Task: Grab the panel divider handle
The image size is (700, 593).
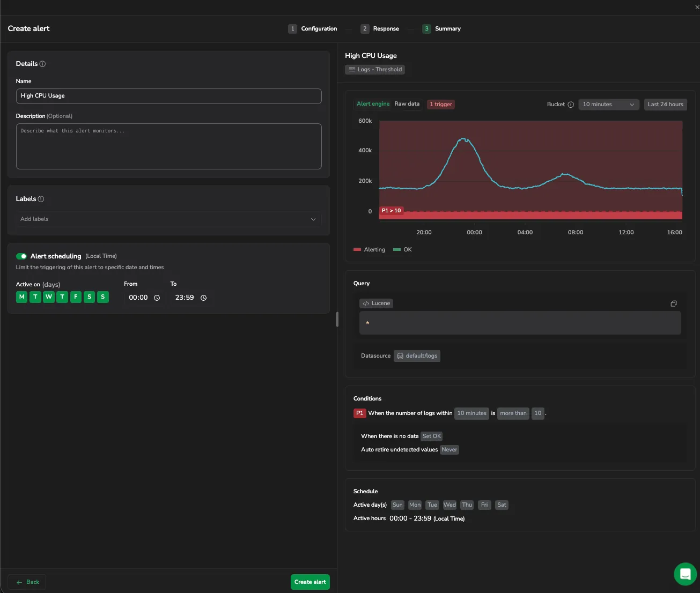Action: [337, 320]
